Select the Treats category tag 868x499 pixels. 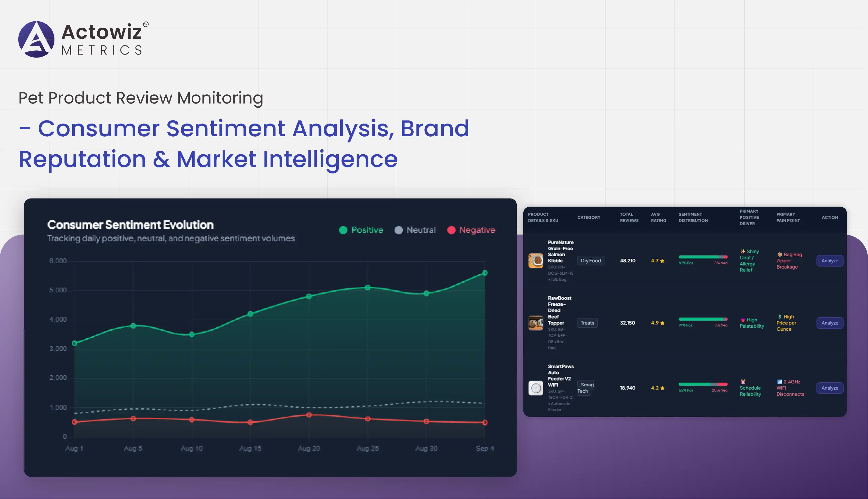[587, 323]
